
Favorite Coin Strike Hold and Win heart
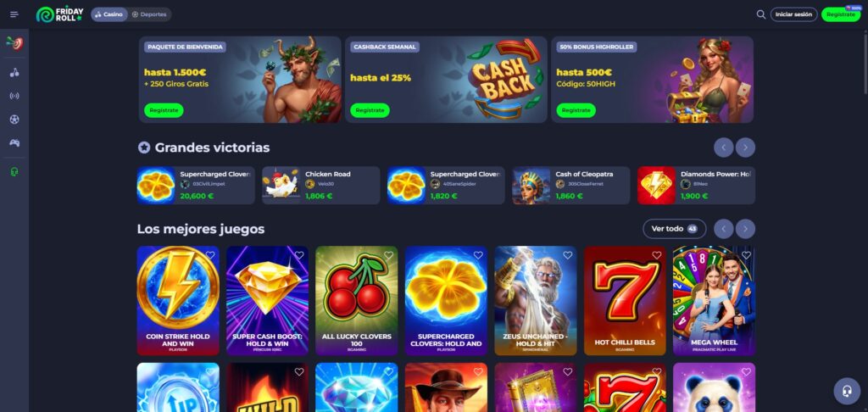point(210,255)
